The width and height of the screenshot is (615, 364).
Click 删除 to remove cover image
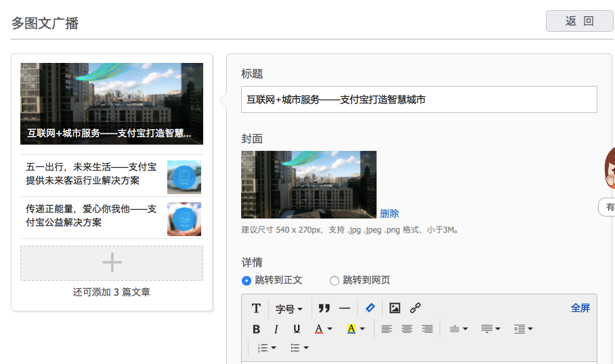[x=389, y=214]
